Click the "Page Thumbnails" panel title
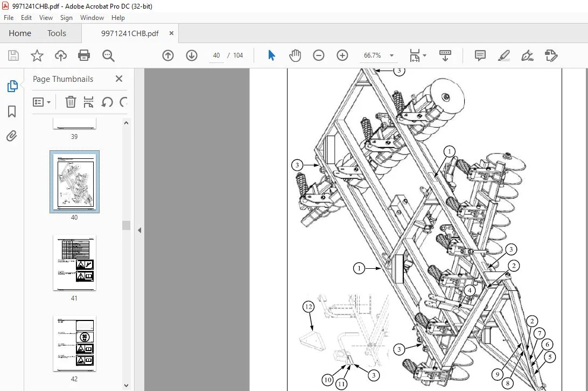The image size is (588, 391). point(63,79)
